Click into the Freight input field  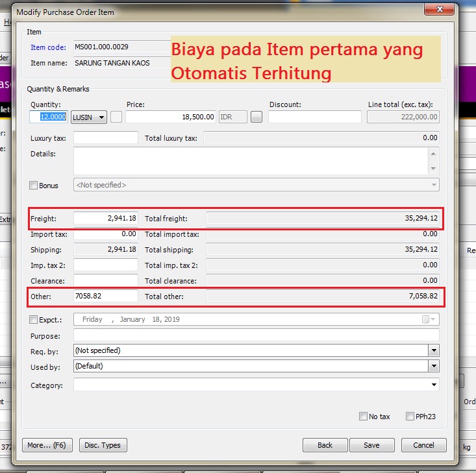tap(106, 219)
